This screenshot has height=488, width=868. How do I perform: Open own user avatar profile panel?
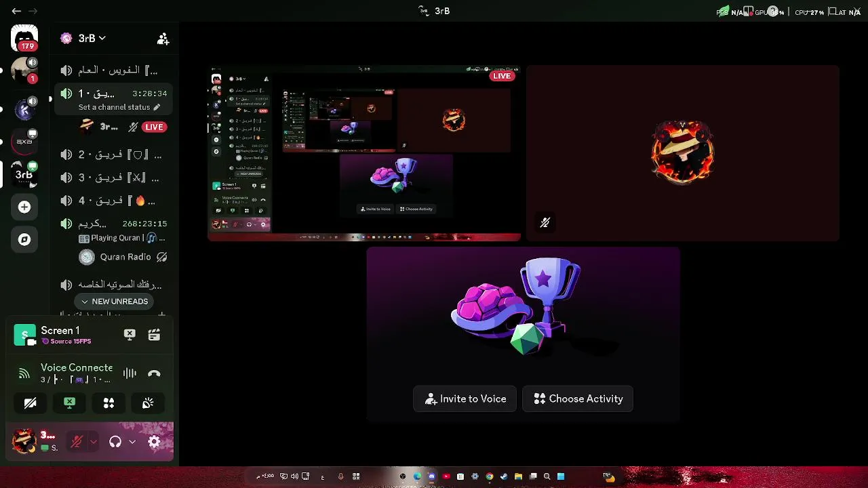pyautogui.click(x=24, y=441)
